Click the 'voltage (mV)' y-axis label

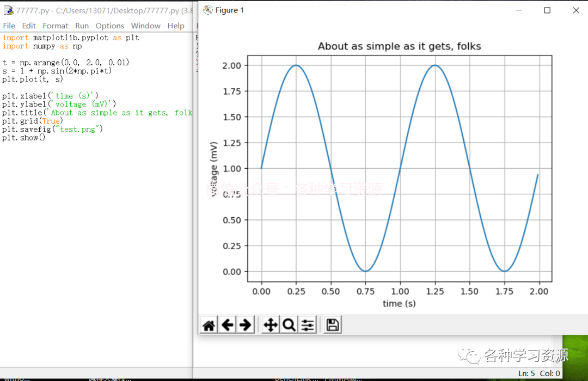coord(214,169)
